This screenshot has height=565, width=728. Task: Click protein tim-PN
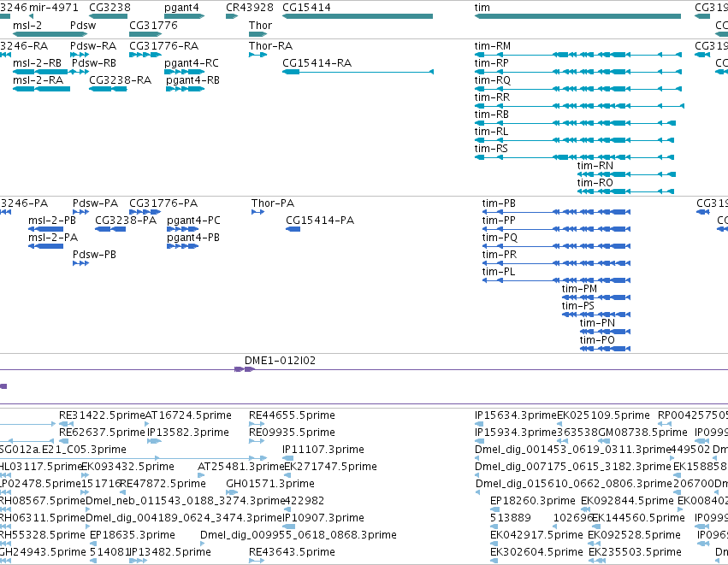(605, 333)
